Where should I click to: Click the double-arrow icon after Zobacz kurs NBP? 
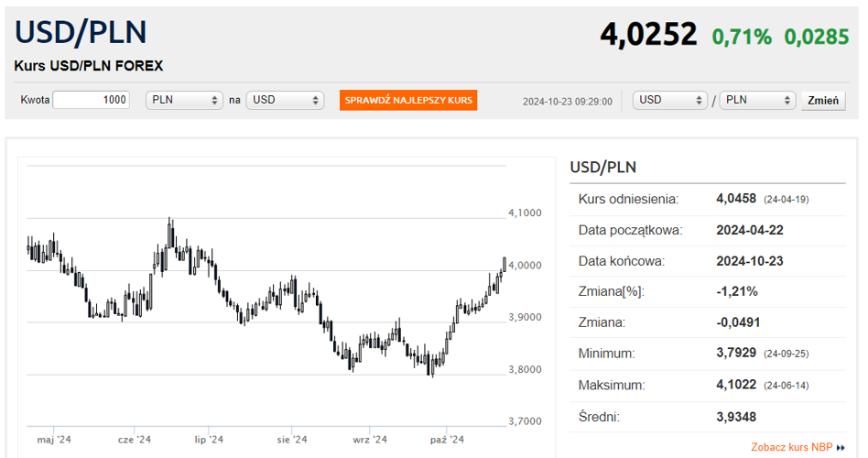(841, 448)
